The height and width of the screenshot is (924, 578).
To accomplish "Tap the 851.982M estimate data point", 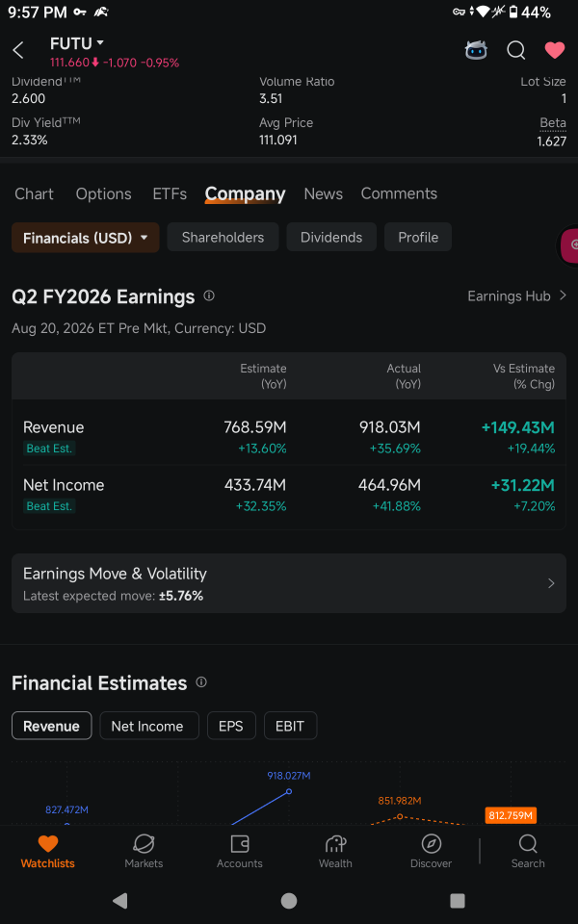I will click(400, 816).
